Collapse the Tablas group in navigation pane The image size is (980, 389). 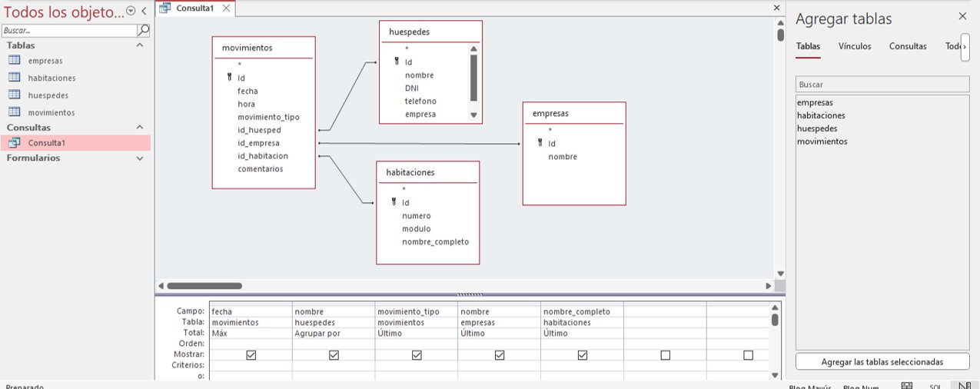point(139,45)
